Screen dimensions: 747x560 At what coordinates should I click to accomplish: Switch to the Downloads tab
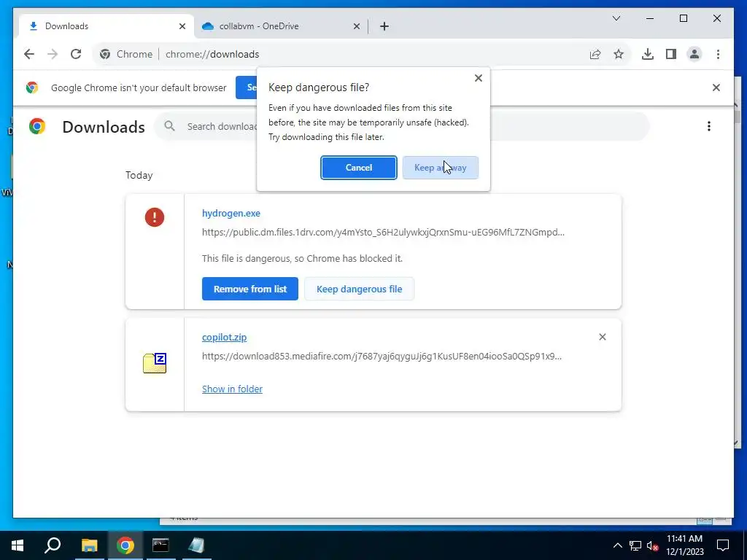(107, 26)
